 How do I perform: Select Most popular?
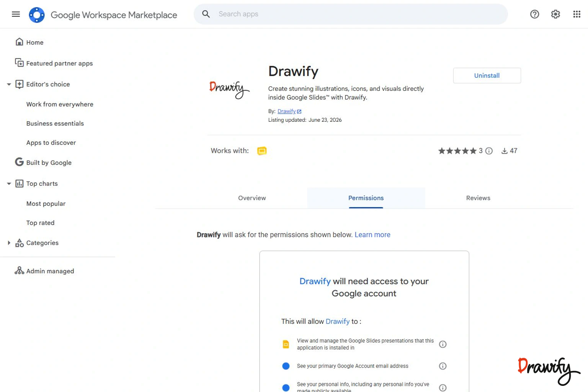coord(46,204)
